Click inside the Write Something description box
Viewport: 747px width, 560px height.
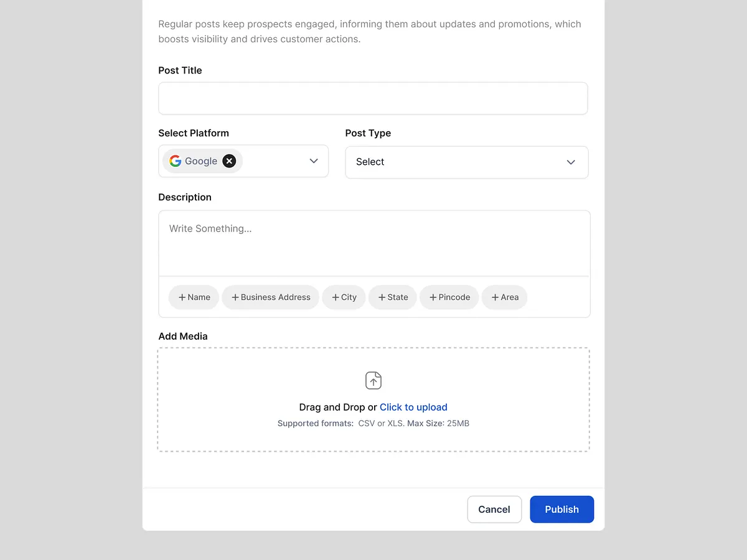374,243
